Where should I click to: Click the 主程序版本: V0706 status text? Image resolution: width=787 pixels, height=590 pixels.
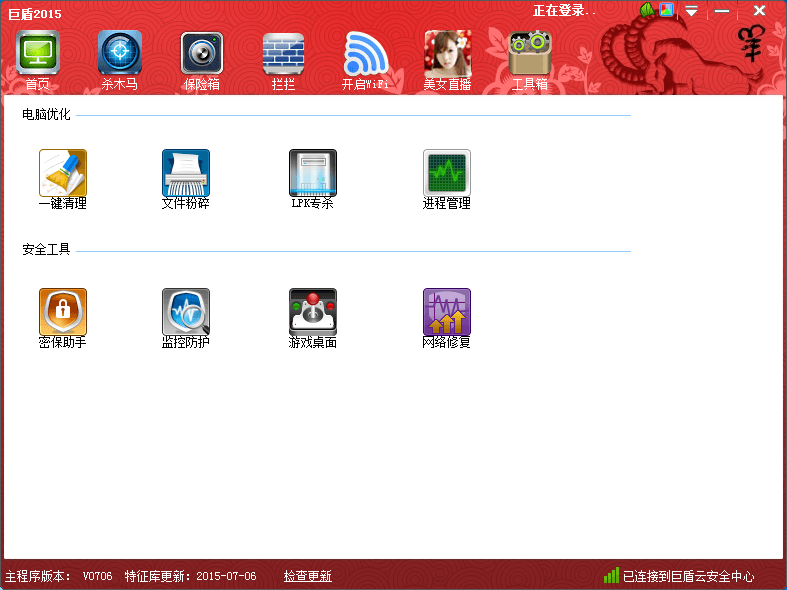59,576
